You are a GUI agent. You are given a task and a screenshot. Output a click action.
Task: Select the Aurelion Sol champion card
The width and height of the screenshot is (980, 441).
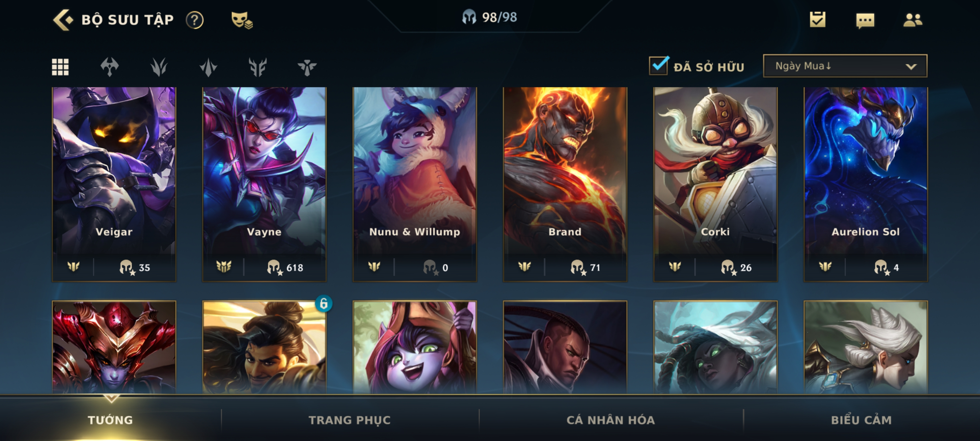(865, 185)
